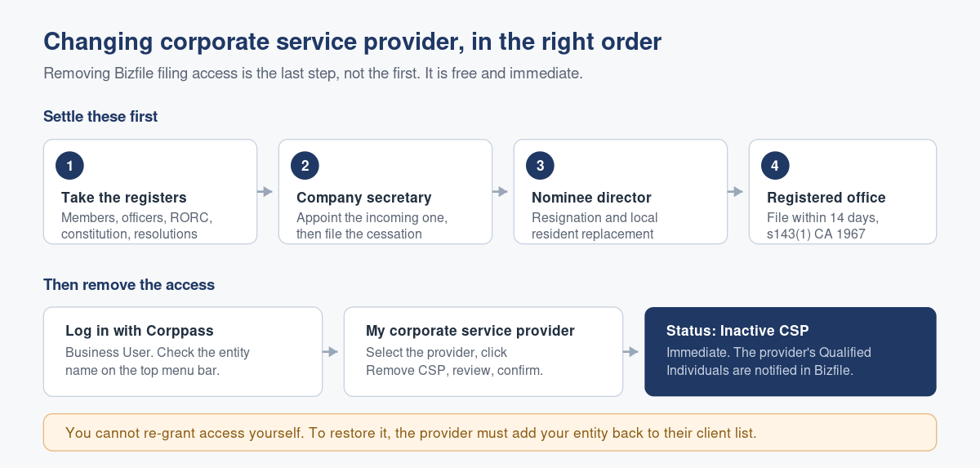Select the Registered office heading
This screenshot has height=468, width=980.
826,198
